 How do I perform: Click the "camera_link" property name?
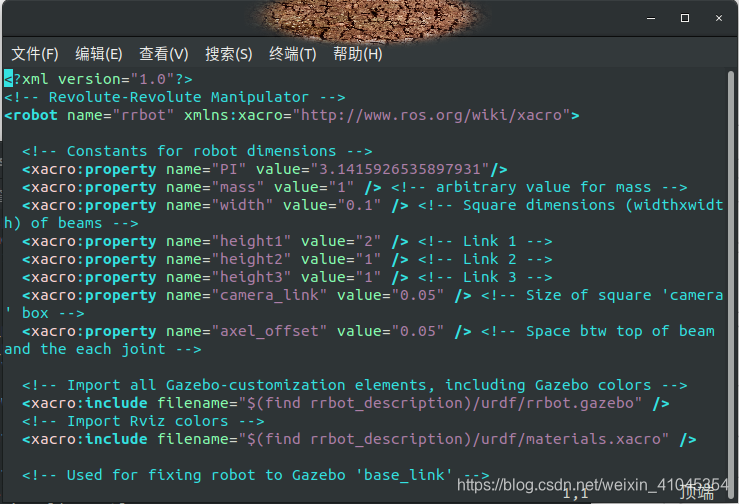tap(269, 295)
